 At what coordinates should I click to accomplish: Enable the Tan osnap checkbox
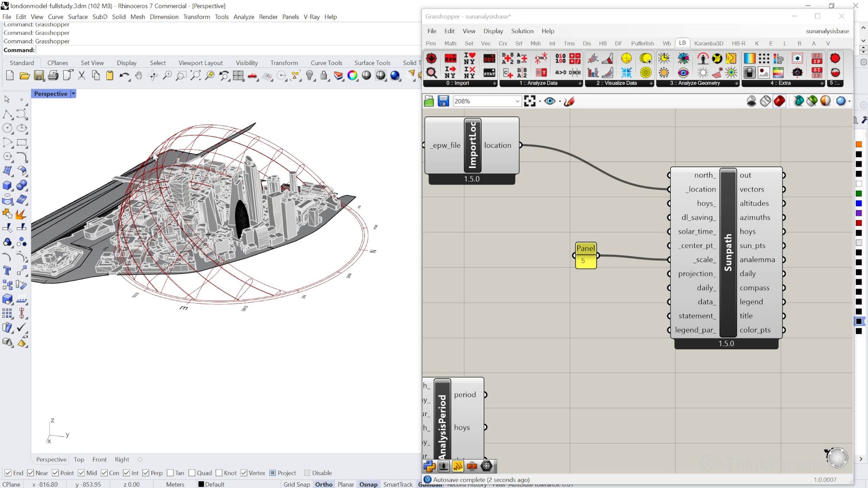click(170, 473)
